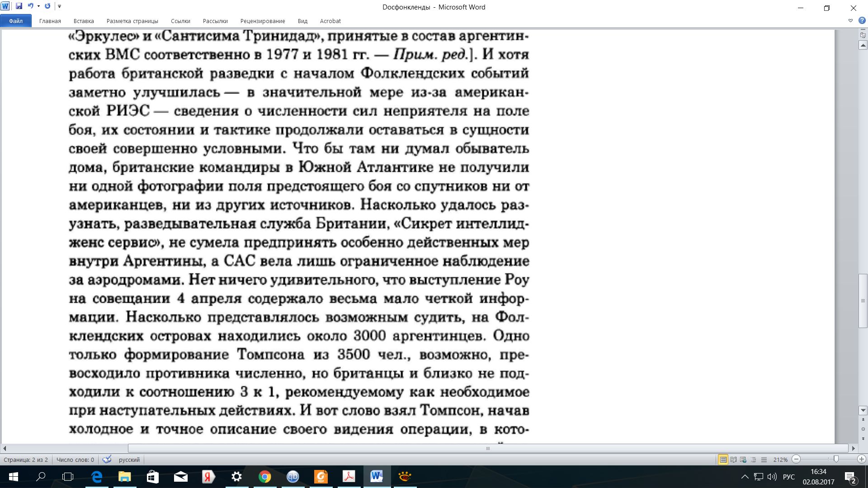Select Outline view button
The height and width of the screenshot is (488, 868).
point(754,460)
